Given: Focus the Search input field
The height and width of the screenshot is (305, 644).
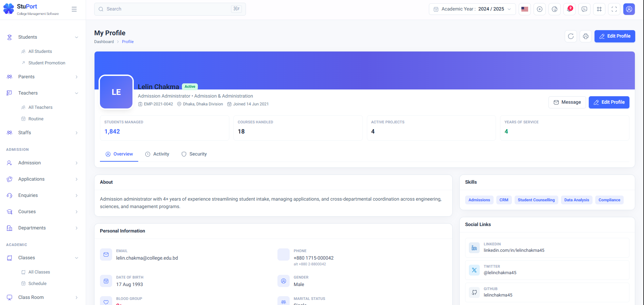Looking at the screenshot, I should click(170, 9).
